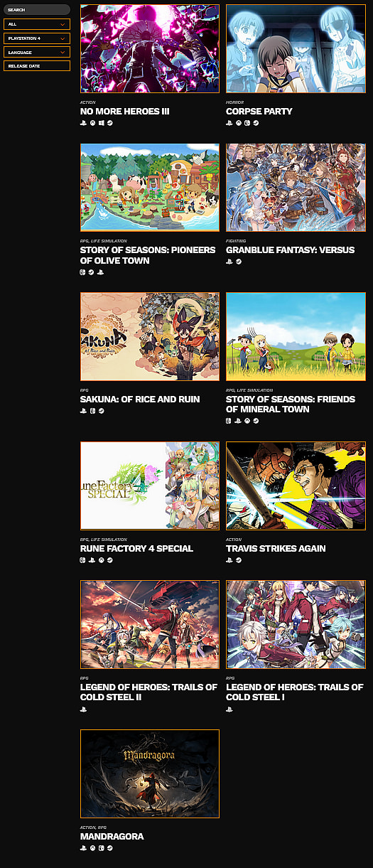
Task: Click Steam icon under Travis Strikes Again
Action: (238, 560)
